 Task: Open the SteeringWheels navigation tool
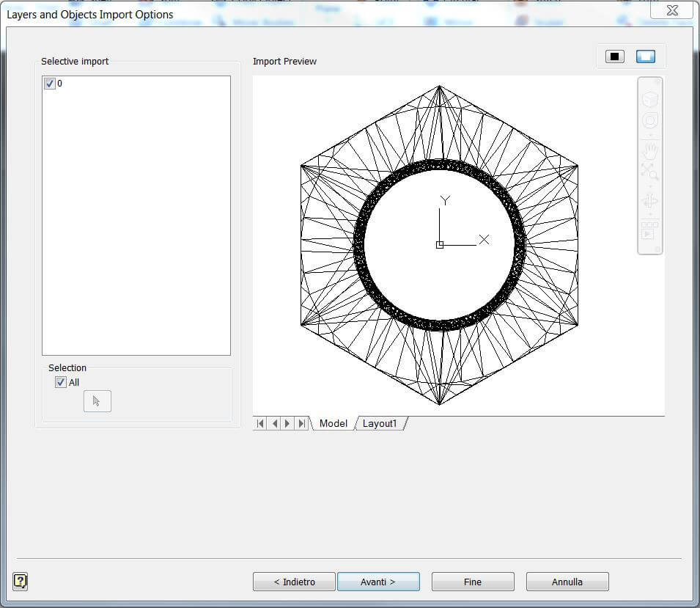coord(650,120)
